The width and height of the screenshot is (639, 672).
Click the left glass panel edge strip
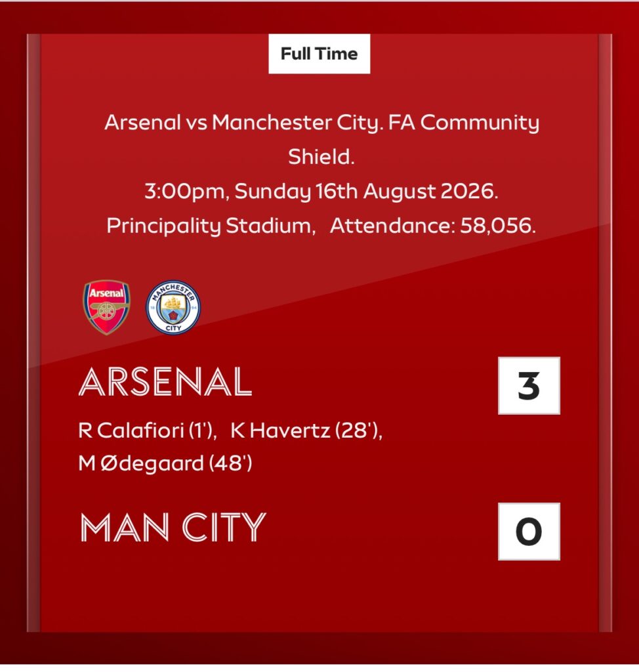[x=33, y=333]
